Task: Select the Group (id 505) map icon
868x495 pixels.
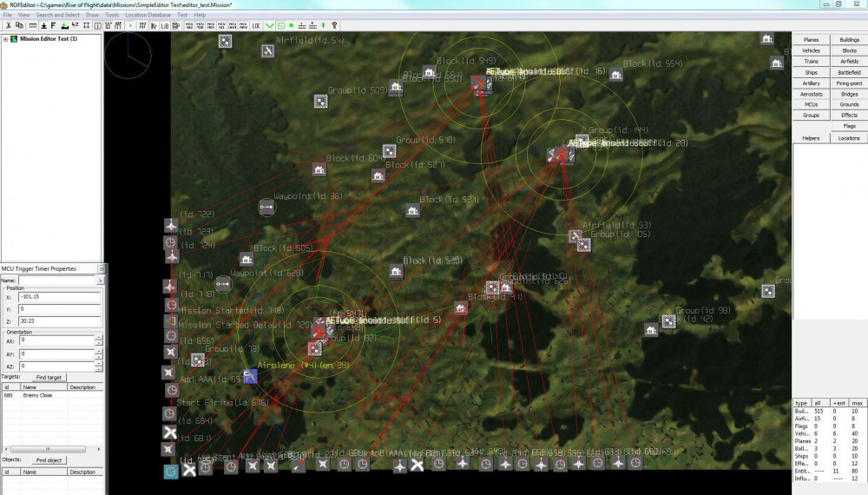Action: [320, 102]
